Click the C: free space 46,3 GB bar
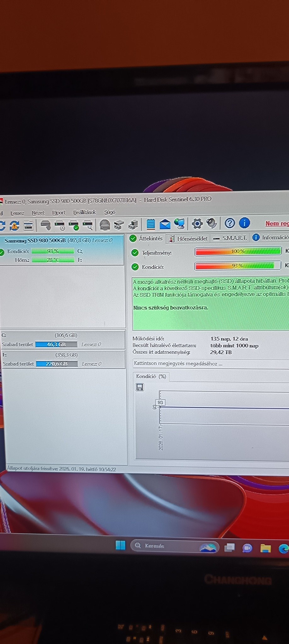 [56, 344]
